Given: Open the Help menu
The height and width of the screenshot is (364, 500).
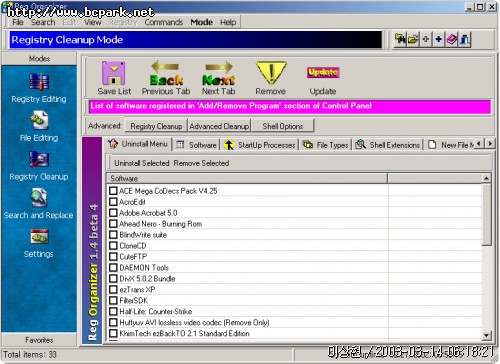Looking at the screenshot, I should [228, 22].
